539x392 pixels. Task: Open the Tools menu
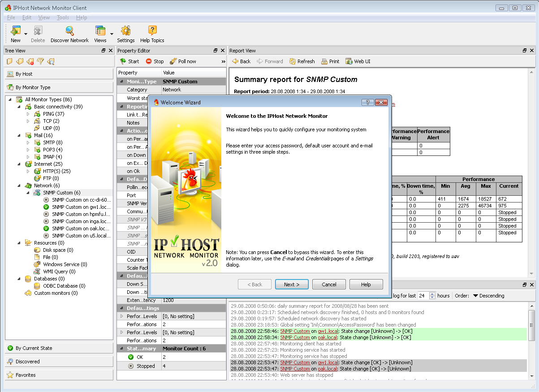[x=63, y=17]
